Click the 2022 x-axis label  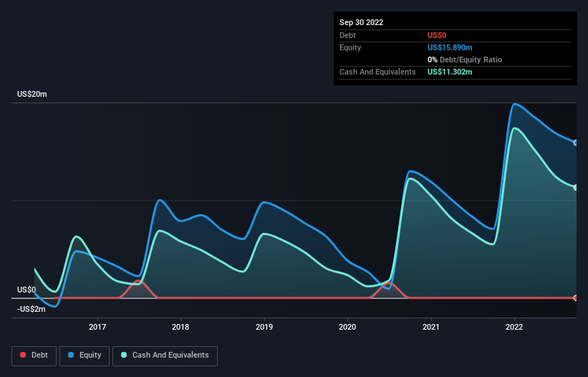[514, 327]
